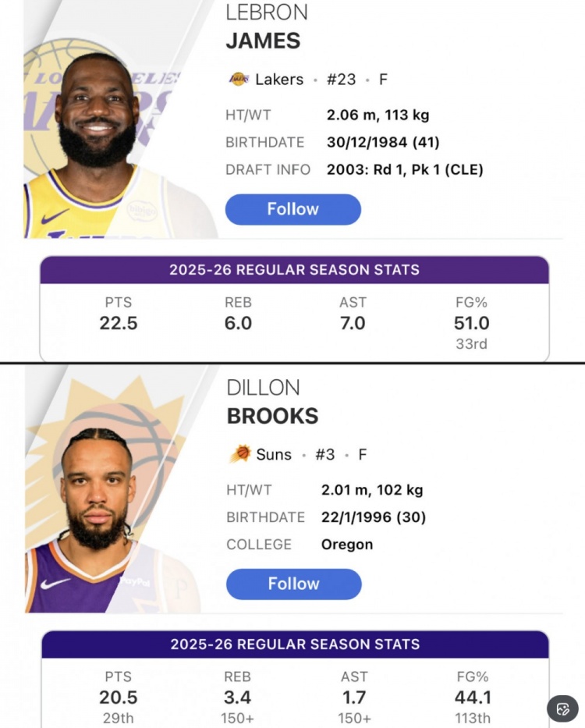585x728 pixels.
Task: Open the Suns team link
Action: coord(273,454)
